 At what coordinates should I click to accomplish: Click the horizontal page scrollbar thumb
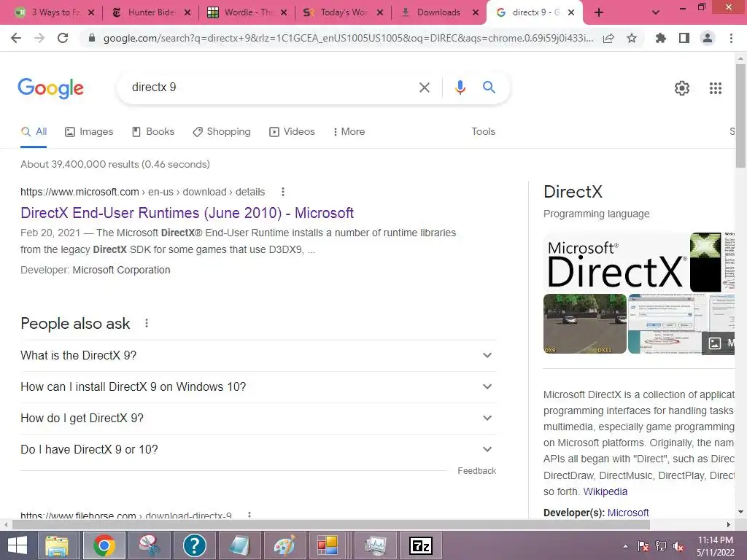[331, 525]
